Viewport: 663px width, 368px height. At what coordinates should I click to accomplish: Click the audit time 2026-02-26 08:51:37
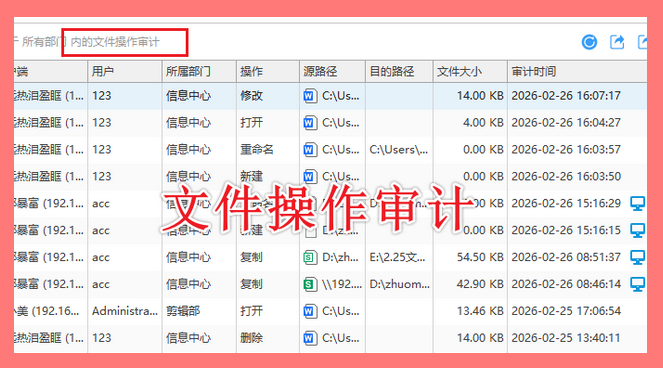[566, 257]
